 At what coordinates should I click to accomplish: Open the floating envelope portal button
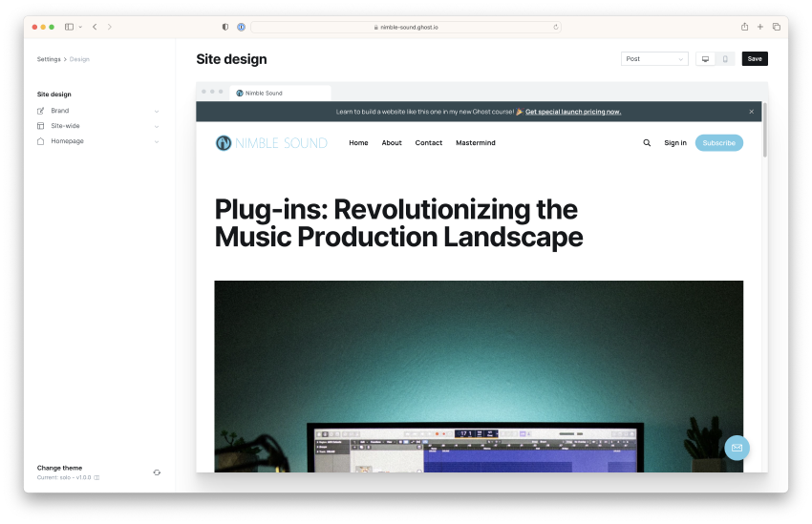[737, 448]
